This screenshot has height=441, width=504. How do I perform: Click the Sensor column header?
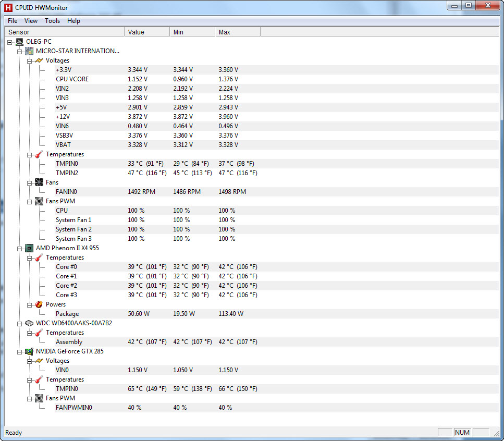(x=65, y=32)
